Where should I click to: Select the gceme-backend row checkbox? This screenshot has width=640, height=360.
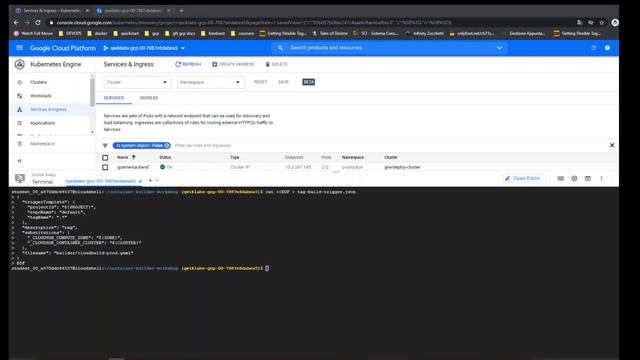tap(105, 167)
